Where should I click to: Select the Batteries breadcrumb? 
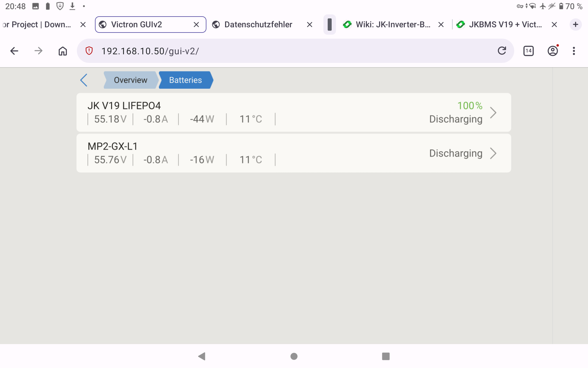coord(185,80)
